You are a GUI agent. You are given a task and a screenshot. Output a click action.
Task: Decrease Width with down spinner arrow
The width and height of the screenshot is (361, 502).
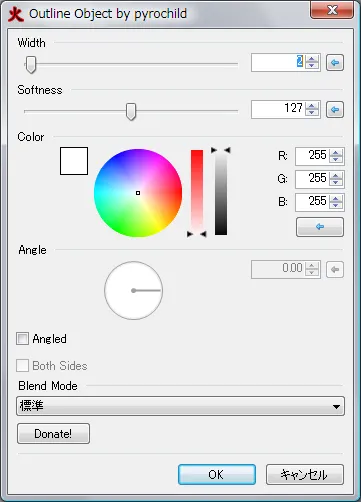click(x=312, y=66)
